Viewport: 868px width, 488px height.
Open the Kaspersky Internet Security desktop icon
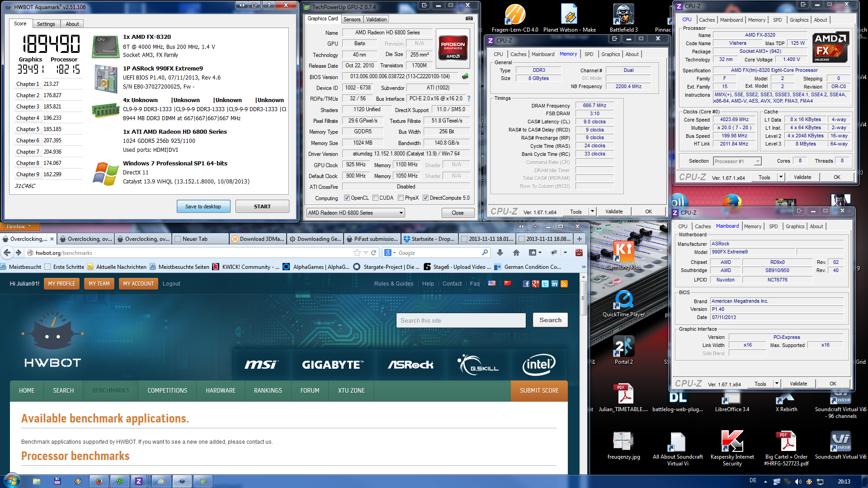click(732, 447)
